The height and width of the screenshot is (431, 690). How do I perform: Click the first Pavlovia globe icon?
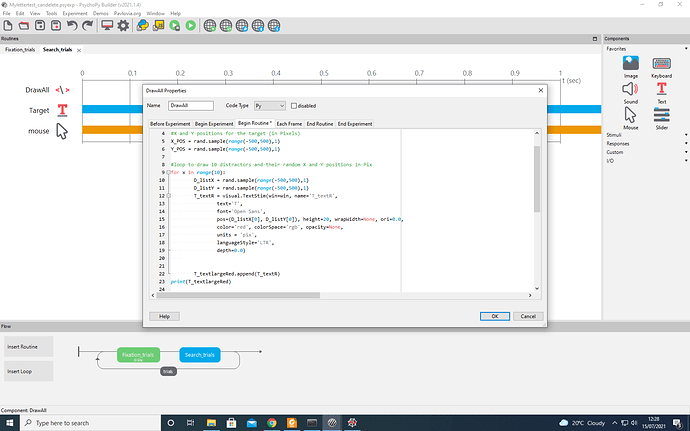(x=210, y=26)
